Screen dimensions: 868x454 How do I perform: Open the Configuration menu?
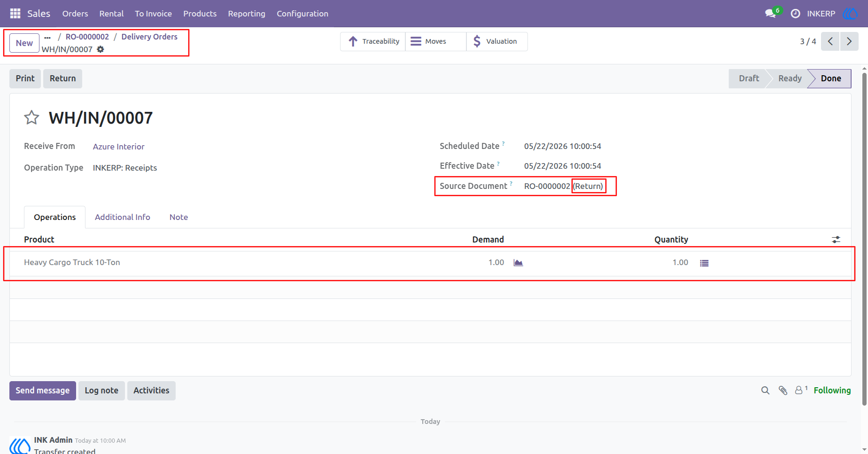(x=302, y=14)
